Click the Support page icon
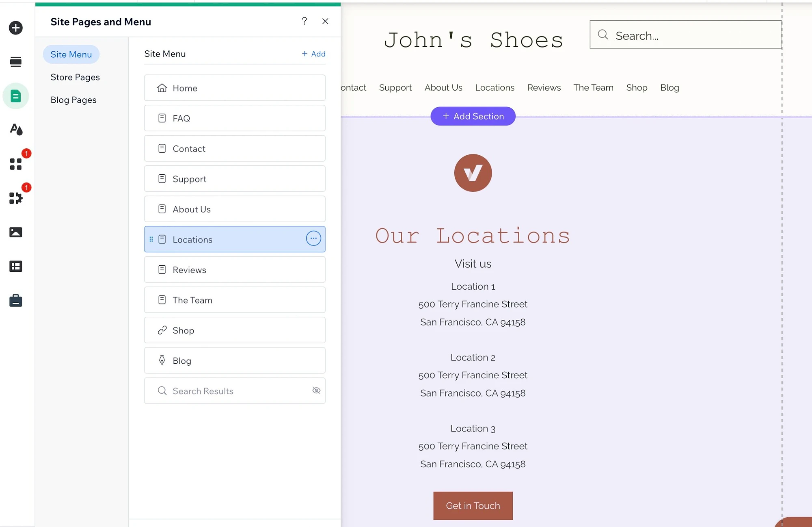The width and height of the screenshot is (812, 527). (162, 178)
